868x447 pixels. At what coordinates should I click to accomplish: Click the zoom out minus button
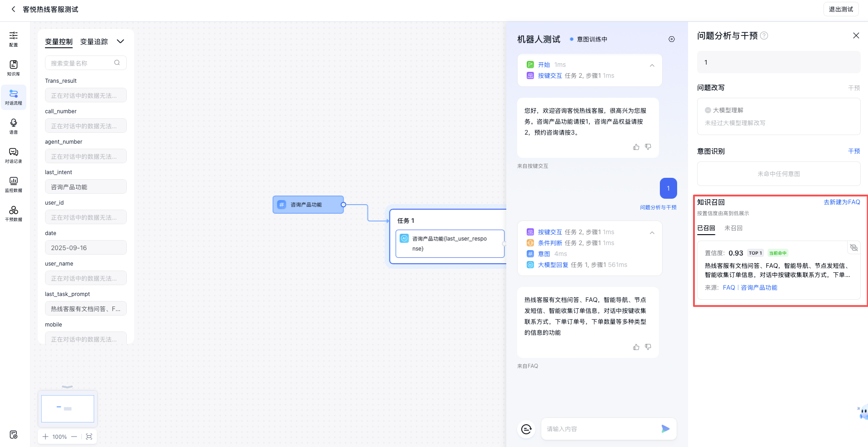[74, 437]
